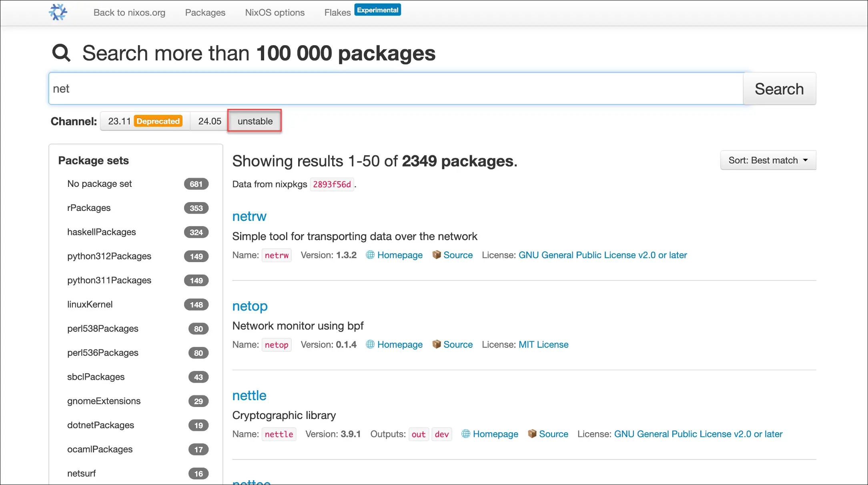
Task: Click the package box icon for netrw source
Action: [x=437, y=255]
